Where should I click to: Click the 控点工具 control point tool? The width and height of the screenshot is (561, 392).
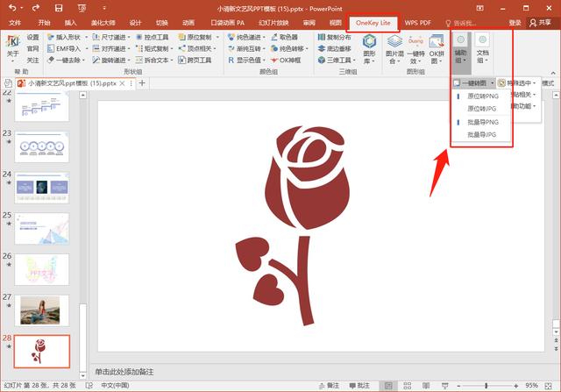pos(156,38)
